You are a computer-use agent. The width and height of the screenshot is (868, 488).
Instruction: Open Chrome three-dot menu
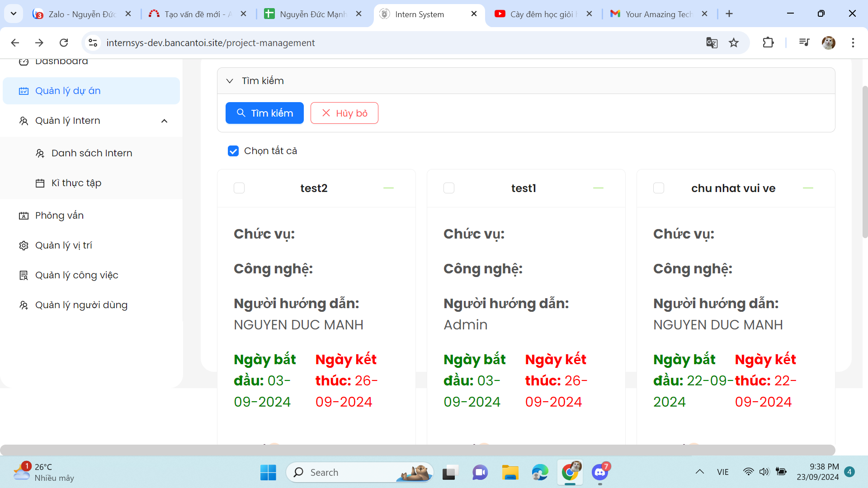[853, 42]
